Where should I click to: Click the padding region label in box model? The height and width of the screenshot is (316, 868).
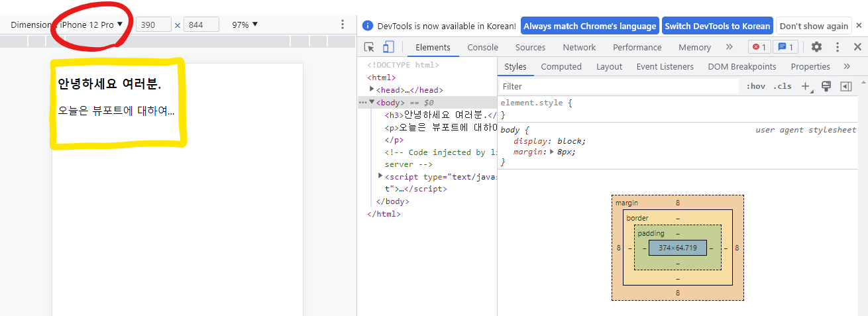click(x=650, y=233)
